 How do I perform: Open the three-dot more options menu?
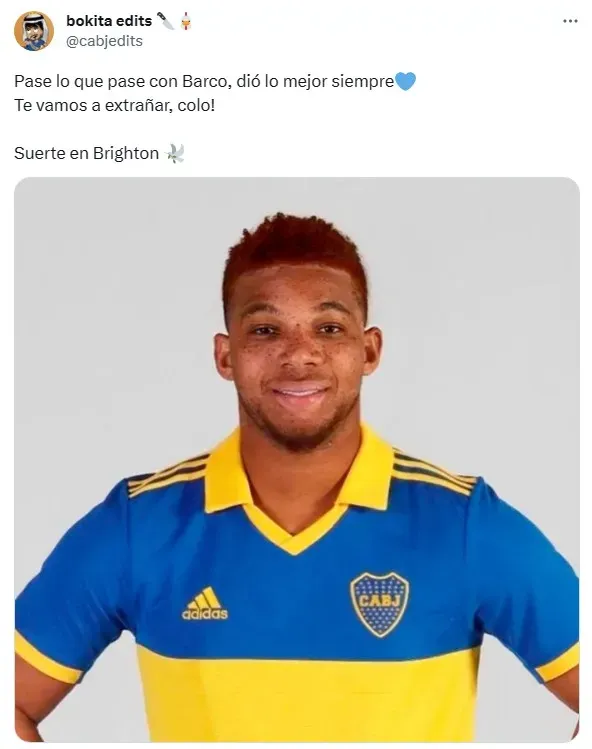point(570,21)
